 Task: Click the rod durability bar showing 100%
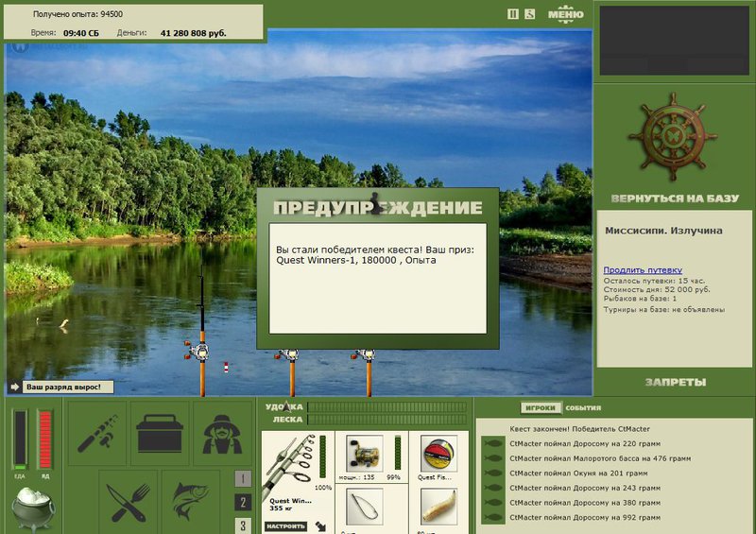[x=322, y=456]
